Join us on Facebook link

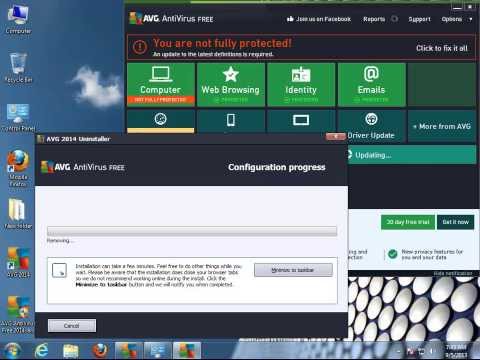tap(319, 19)
